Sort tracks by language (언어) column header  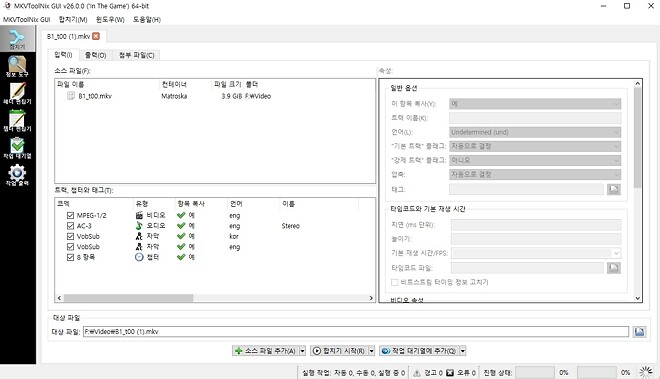tap(253, 204)
